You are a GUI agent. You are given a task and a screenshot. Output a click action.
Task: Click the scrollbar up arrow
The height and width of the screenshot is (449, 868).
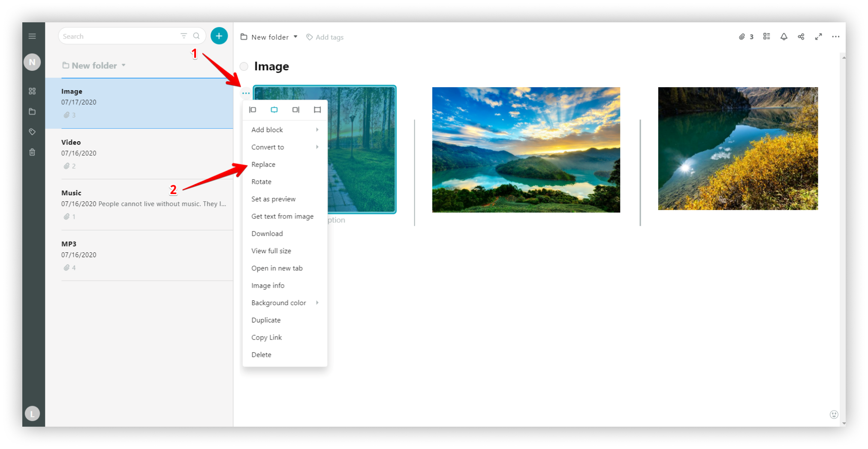843,58
